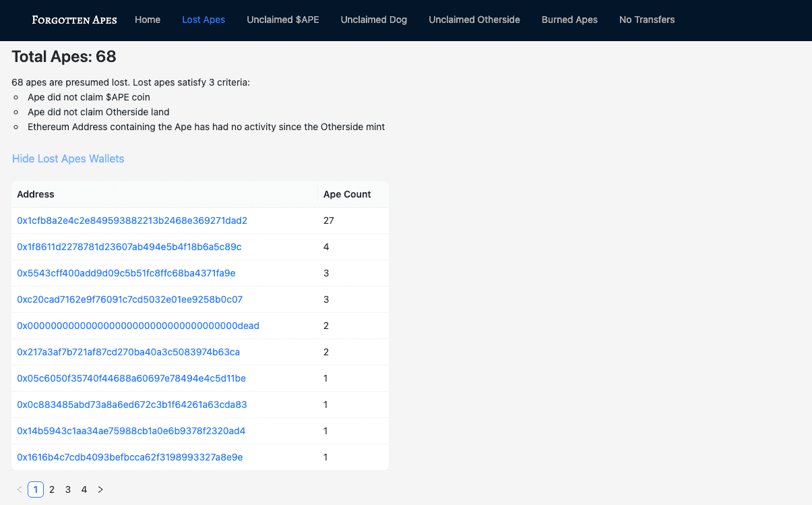
Task: Open the dead burn address link
Action: tap(138, 326)
